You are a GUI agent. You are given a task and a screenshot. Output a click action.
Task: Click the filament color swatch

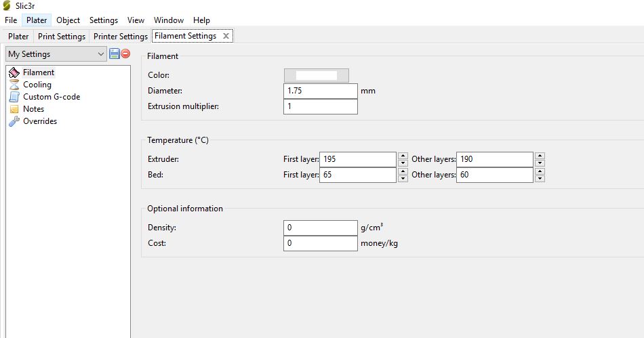pos(316,75)
